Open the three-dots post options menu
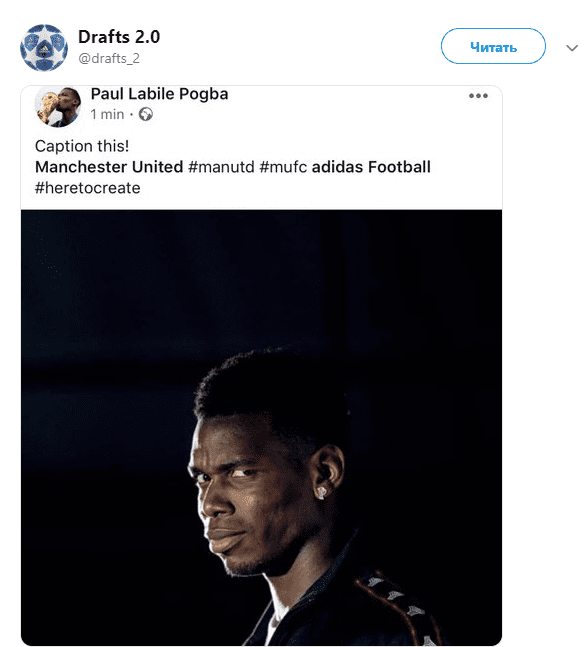The height and width of the screenshot is (647, 588). (x=478, y=96)
